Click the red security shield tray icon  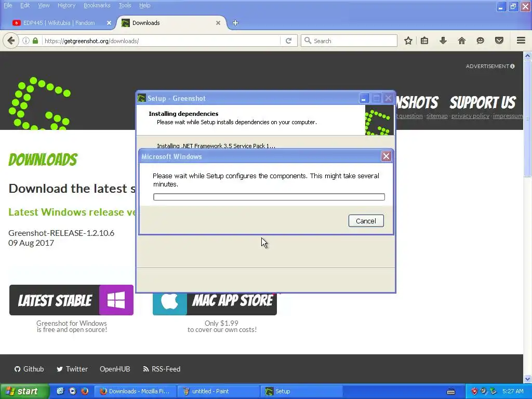474,391
